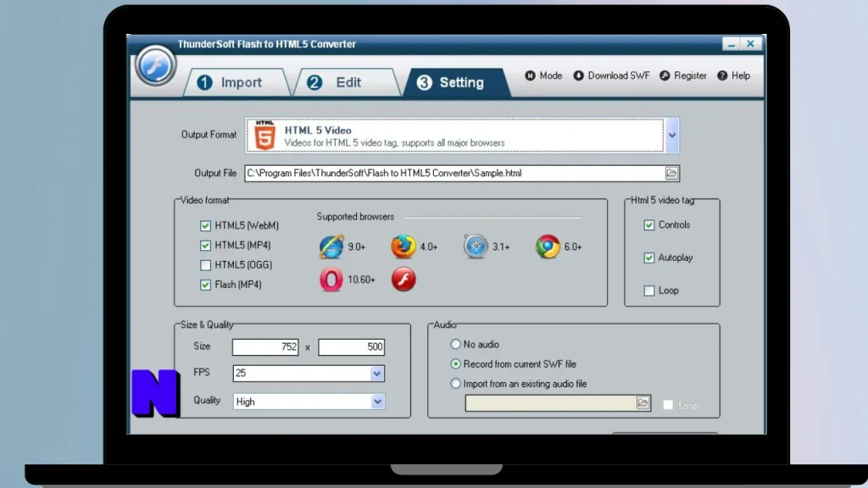Click the width size field showing 752
Screen dimensions: 868x488
[265, 347]
